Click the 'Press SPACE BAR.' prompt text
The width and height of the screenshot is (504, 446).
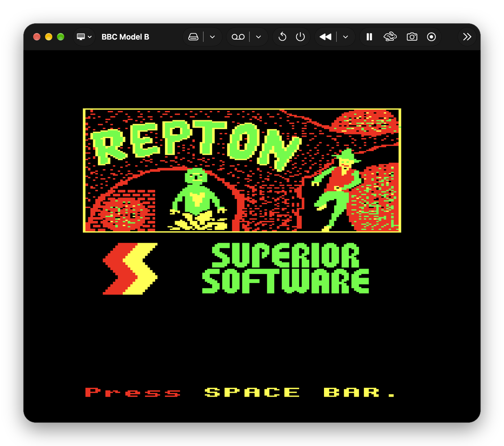pos(240,392)
